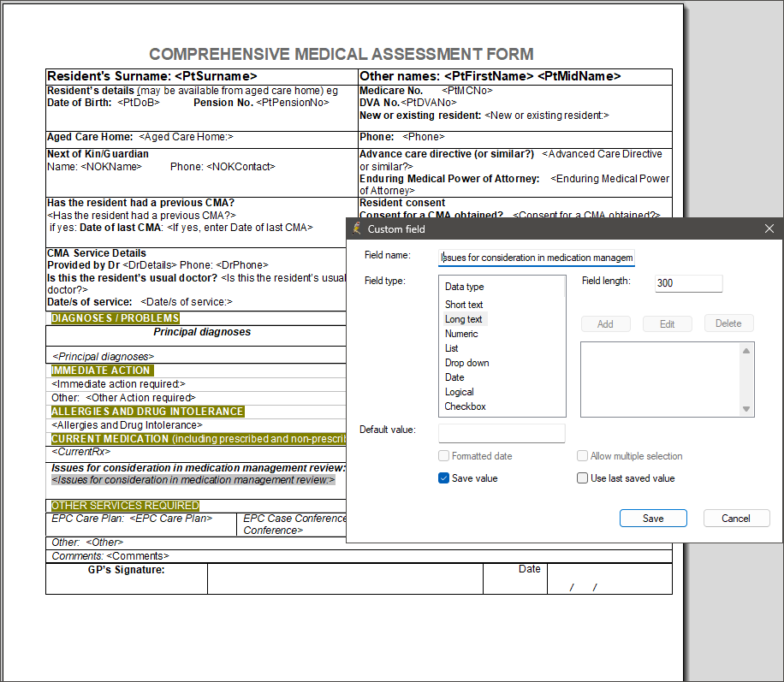The image size is (784, 682).
Task: Click the <CurrentRx> field
Action: tap(81, 452)
